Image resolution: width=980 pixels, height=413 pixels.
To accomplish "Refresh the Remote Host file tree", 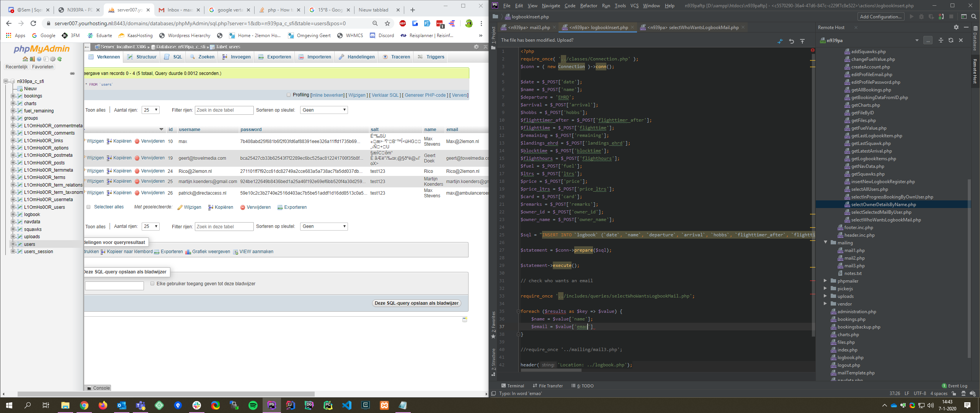I will 951,40.
